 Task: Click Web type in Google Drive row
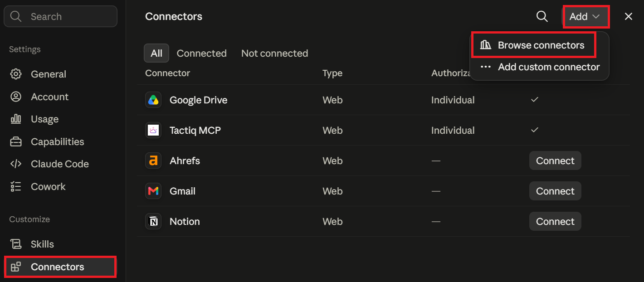point(332,100)
